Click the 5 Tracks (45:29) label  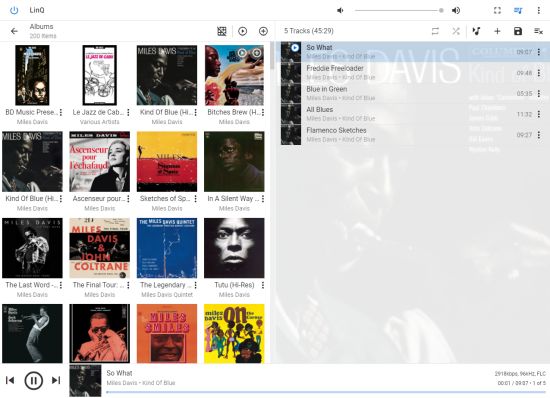click(309, 31)
